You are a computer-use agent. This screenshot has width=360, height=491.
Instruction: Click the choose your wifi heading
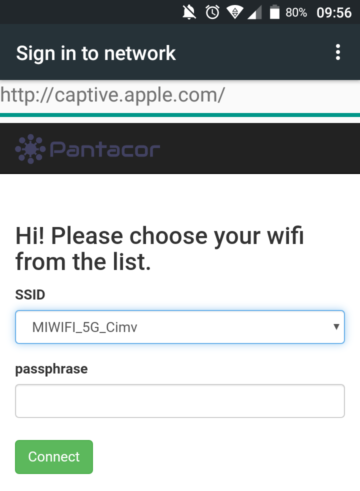pyautogui.click(x=160, y=249)
